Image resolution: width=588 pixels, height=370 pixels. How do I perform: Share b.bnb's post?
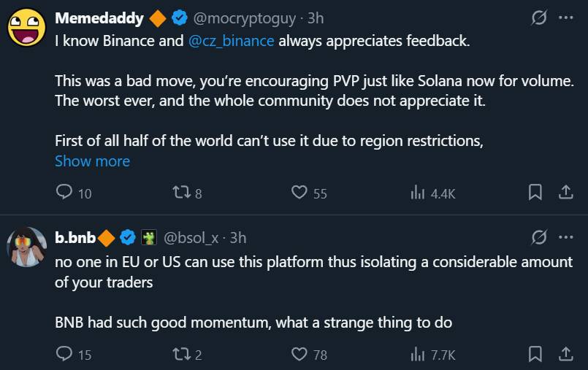(x=565, y=354)
